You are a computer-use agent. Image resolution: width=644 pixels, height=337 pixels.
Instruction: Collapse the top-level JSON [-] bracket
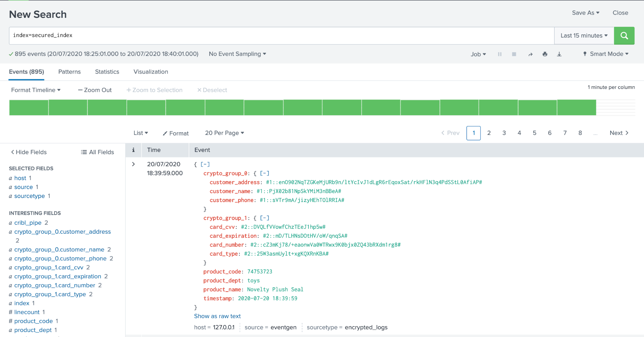point(205,164)
